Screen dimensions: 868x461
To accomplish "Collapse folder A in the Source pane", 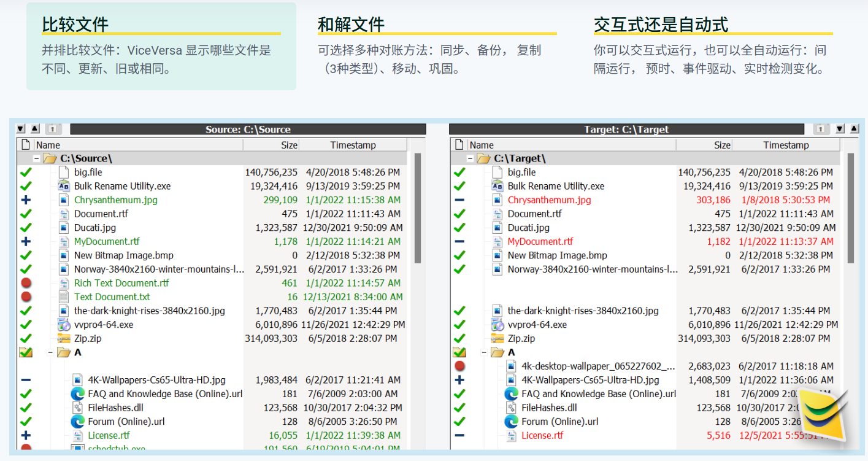I will (x=50, y=352).
